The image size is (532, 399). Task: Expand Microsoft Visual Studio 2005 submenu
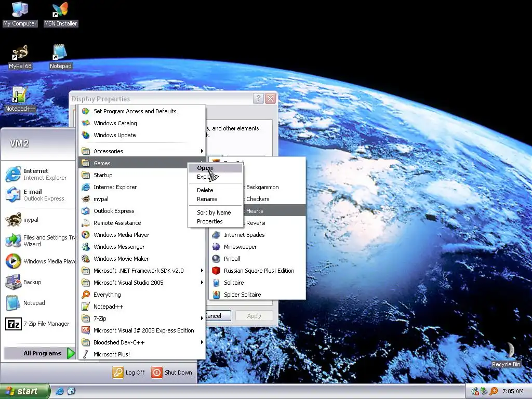click(x=142, y=283)
